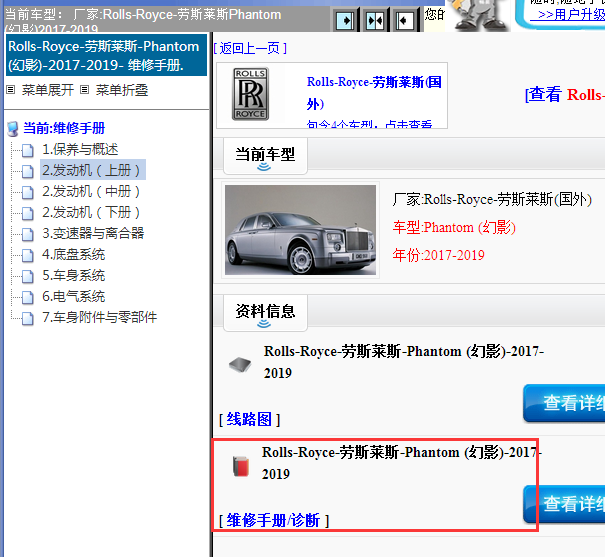Click the gray chip icon of 线路图 entry
The image size is (605, 557).
point(240,364)
